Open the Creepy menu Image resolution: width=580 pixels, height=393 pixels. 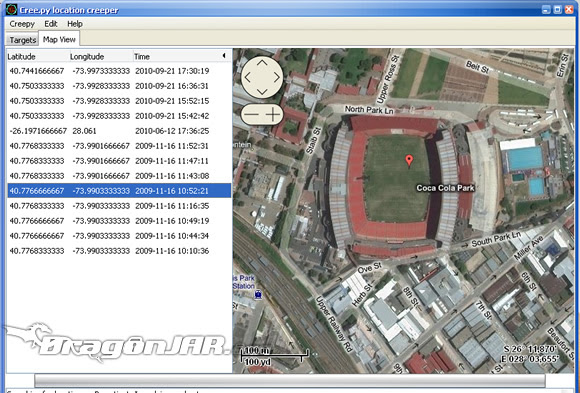(22, 24)
